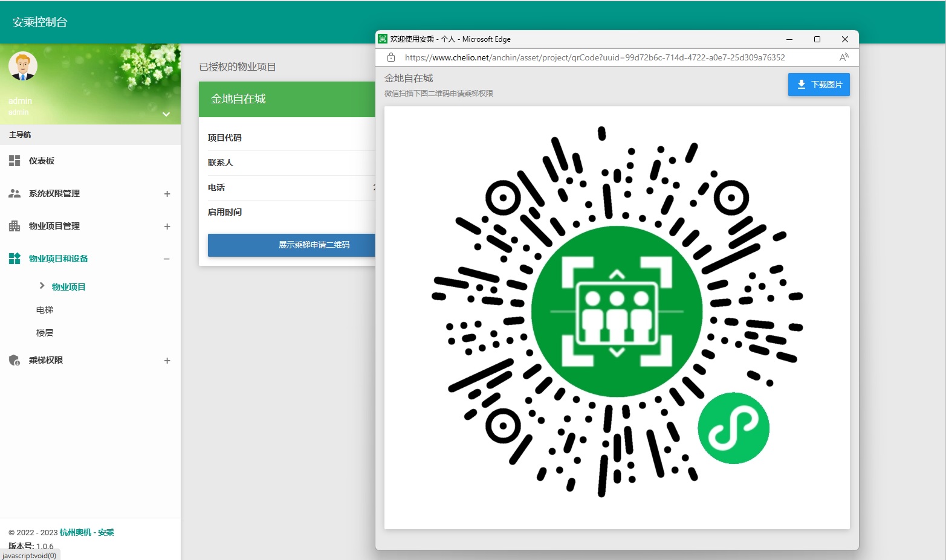Screen dimensions: 946x560
Task: Click the lock icon in Edge address bar
Action: (391, 57)
